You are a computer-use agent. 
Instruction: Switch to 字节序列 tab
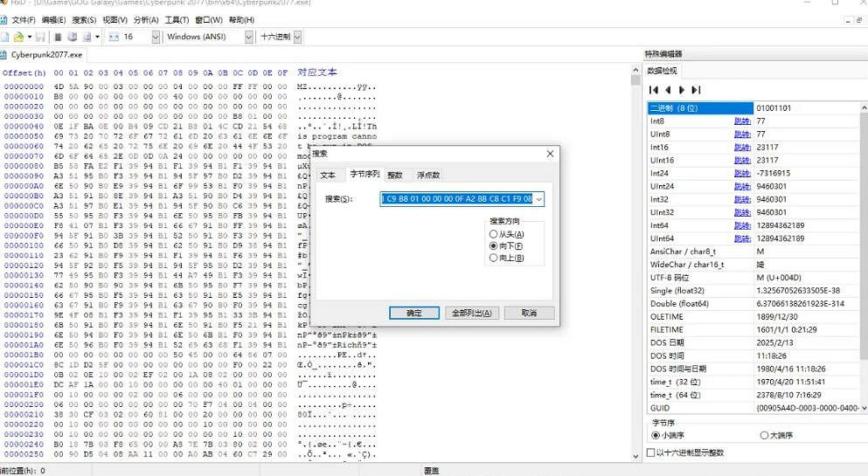tap(365, 174)
